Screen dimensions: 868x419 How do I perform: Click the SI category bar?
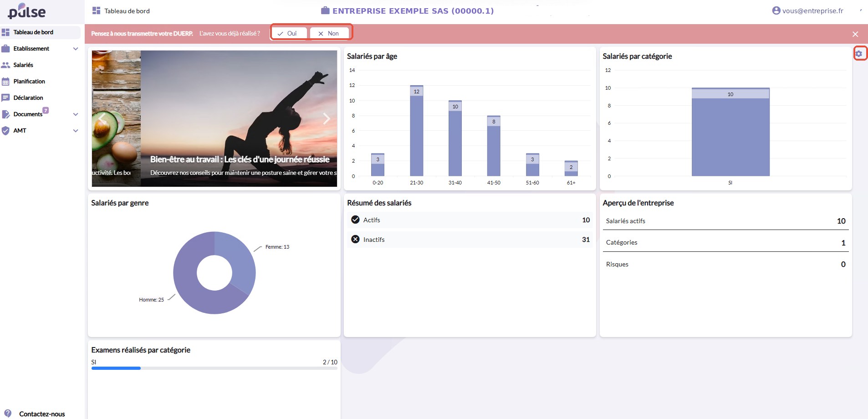pyautogui.click(x=730, y=132)
